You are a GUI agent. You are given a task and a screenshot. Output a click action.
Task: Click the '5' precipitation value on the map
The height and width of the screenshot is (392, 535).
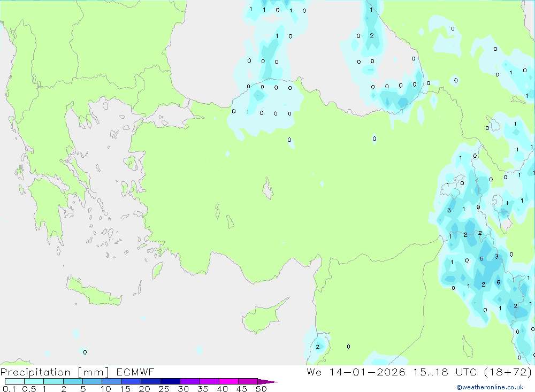[482, 259]
